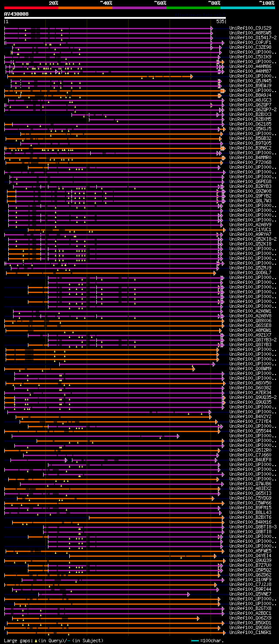Select the UniRef100_A4HM87 label

(250, 71)
